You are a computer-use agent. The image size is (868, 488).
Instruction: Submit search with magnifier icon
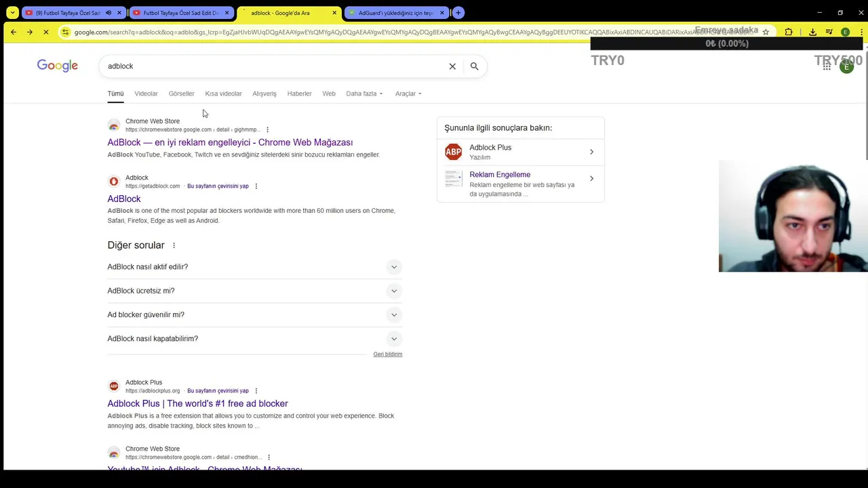[x=474, y=66]
